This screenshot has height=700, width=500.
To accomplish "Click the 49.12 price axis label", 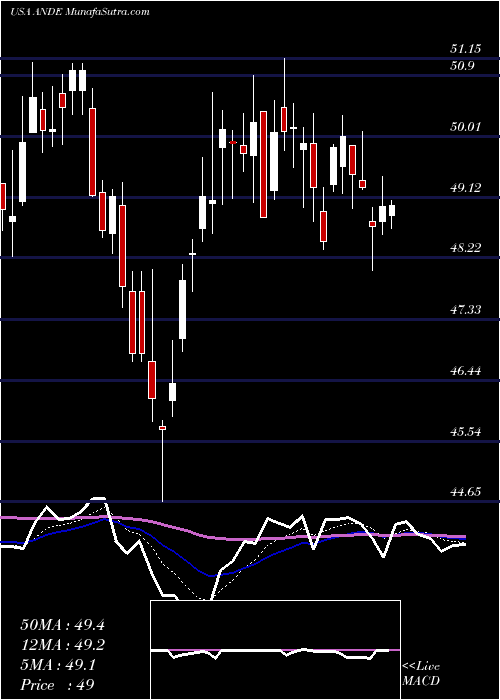I will point(465,188).
